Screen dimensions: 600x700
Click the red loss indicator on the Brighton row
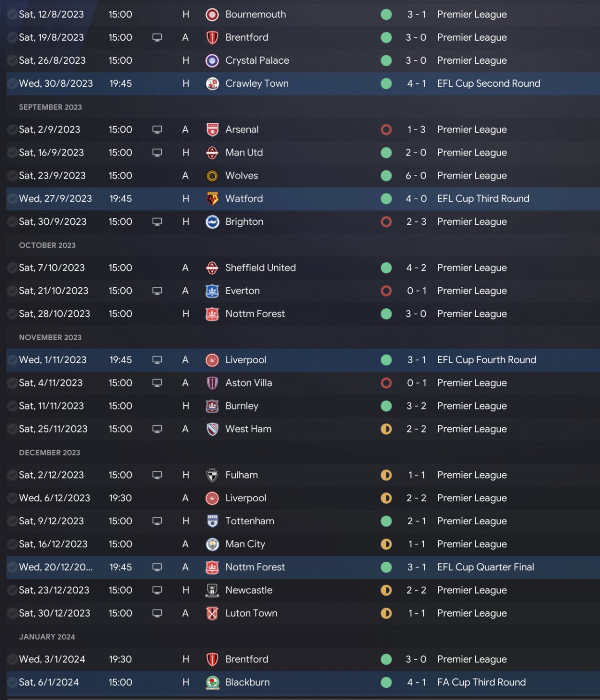point(386,222)
